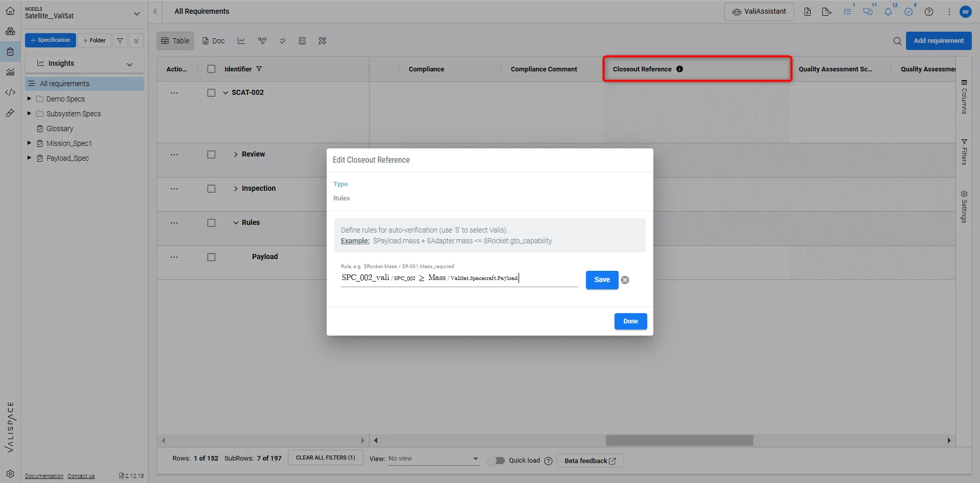The image size is (980, 483).
Task: Expand the Demo Specs folder
Action: pyautogui.click(x=29, y=98)
